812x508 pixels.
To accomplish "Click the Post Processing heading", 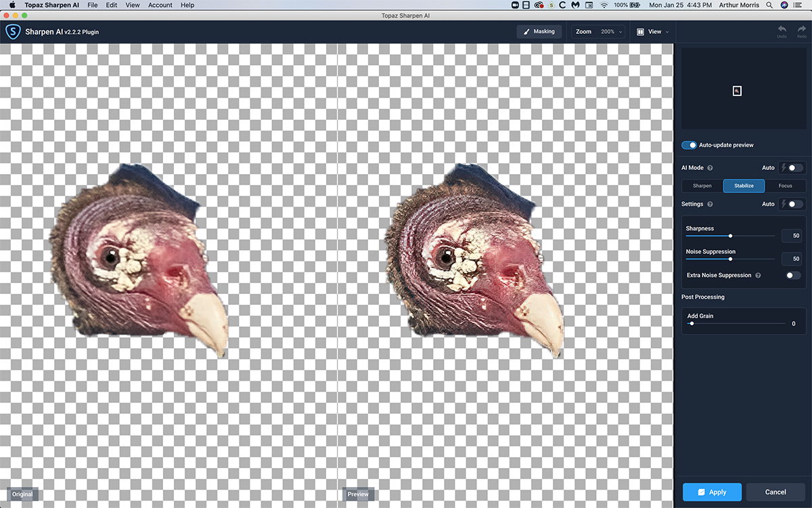I will 702,297.
